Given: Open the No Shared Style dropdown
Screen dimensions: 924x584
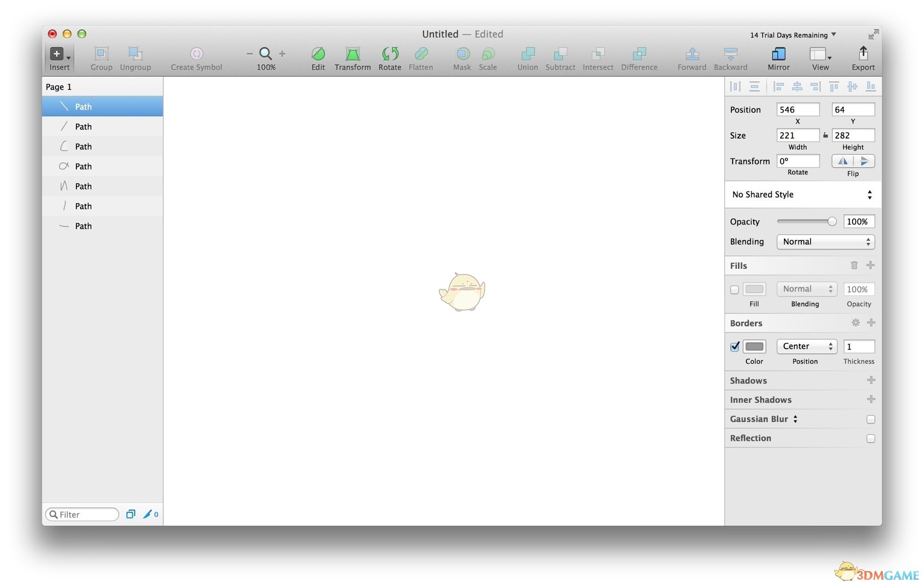Looking at the screenshot, I should tap(801, 194).
